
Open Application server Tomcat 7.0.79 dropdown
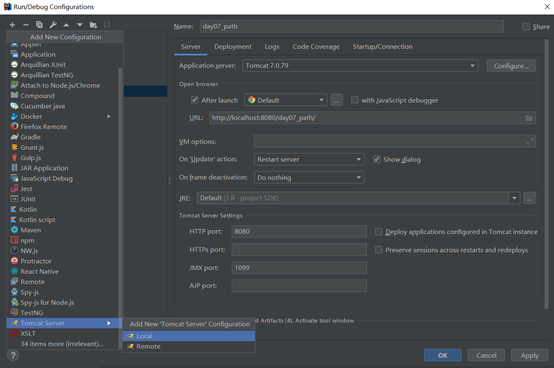coord(360,66)
